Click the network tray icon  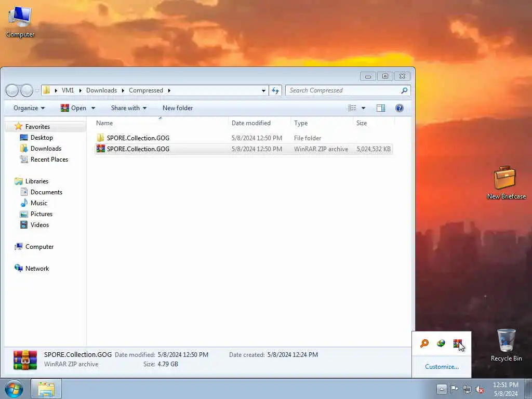point(467,389)
